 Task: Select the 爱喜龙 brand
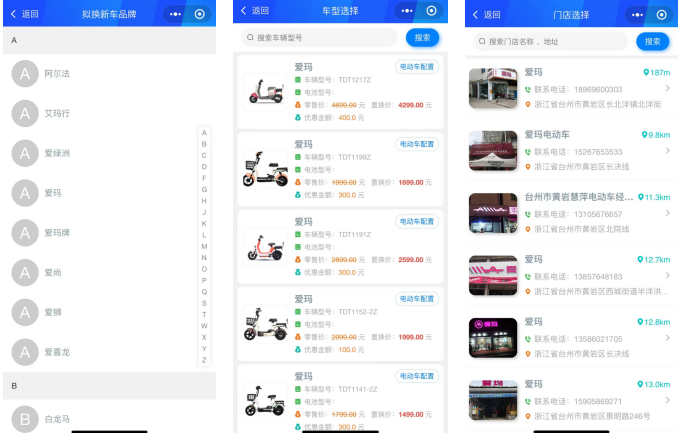click(x=110, y=352)
